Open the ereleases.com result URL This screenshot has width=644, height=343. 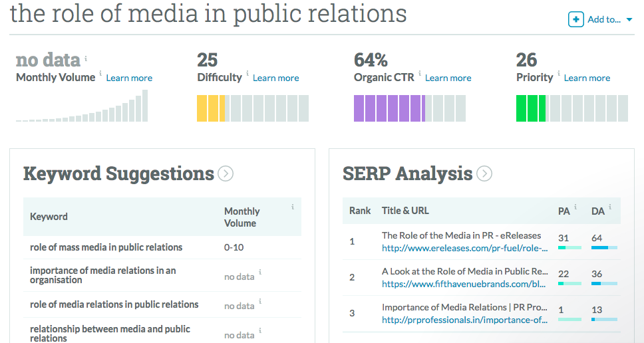pyautogui.click(x=464, y=249)
